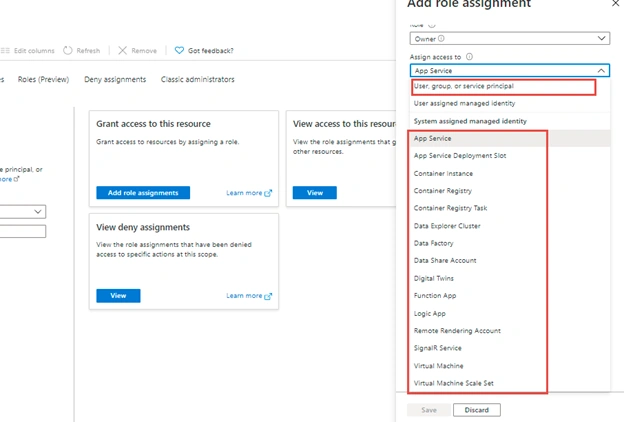Open the Role dropdown showing Owner
This screenshot has height=422, width=624.
click(510, 39)
